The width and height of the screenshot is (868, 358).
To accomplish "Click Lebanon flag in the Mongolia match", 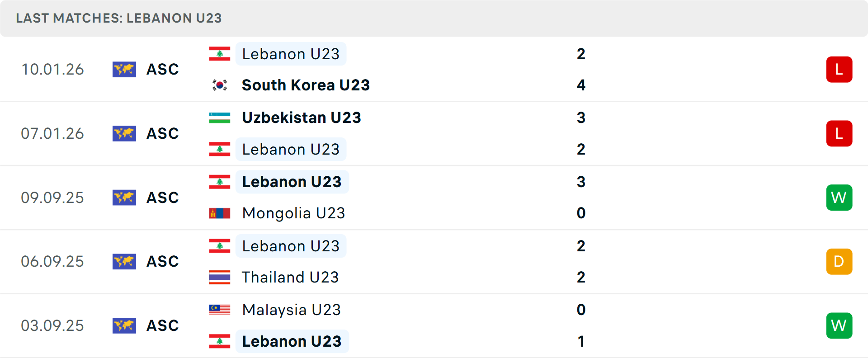I will click(x=220, y=182).
